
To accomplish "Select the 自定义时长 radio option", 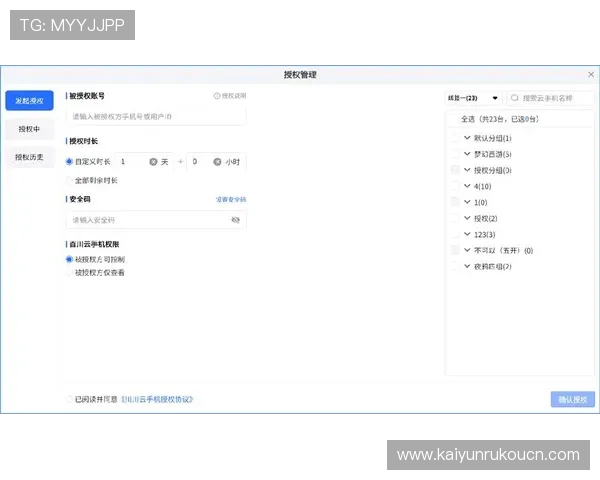I will (x=69, y=162).
